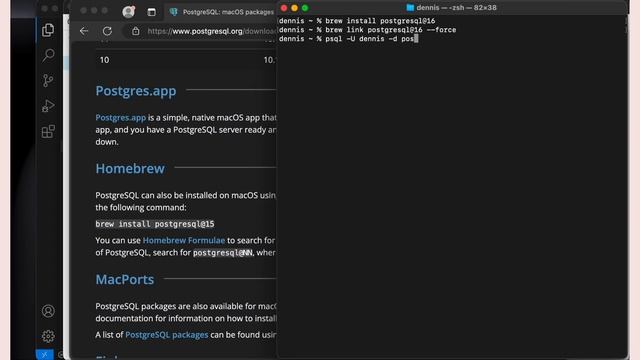Viewport: 640px width, 360px height.
Task: Open Source Control in VS Code sidebar
Action: (48, 80)
